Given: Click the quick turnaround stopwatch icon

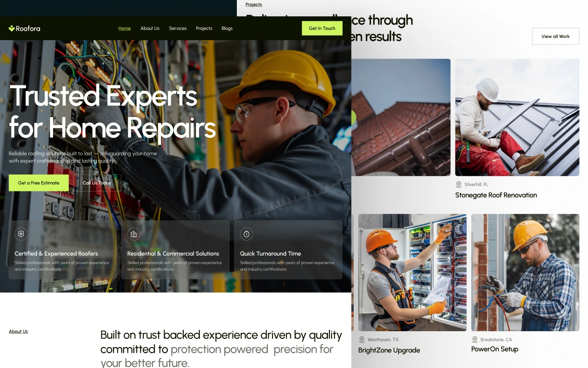Looking at the screenshot, I should [x=246, y=234].
